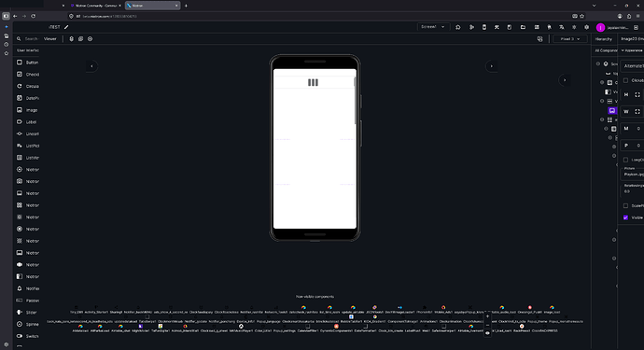Select Slider component in palette
The width and height of the screenshot is (644, 350).
27,313
